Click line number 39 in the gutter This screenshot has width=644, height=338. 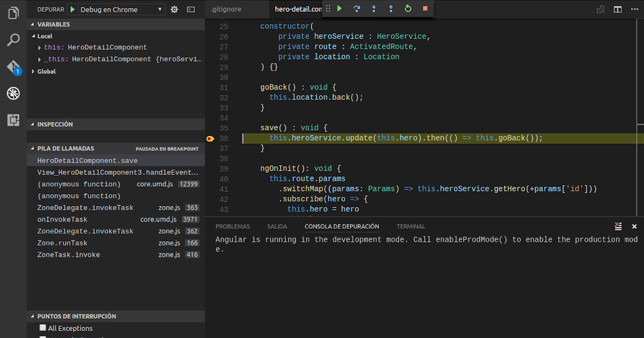(x=224, y=168)
